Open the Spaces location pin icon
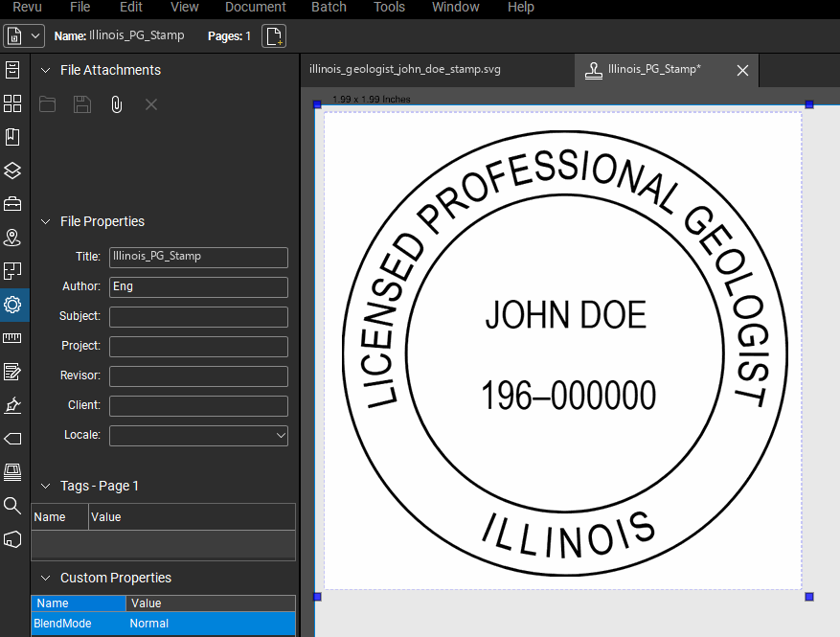This screenshot has height=637, width=840. [x=12, y=238]
